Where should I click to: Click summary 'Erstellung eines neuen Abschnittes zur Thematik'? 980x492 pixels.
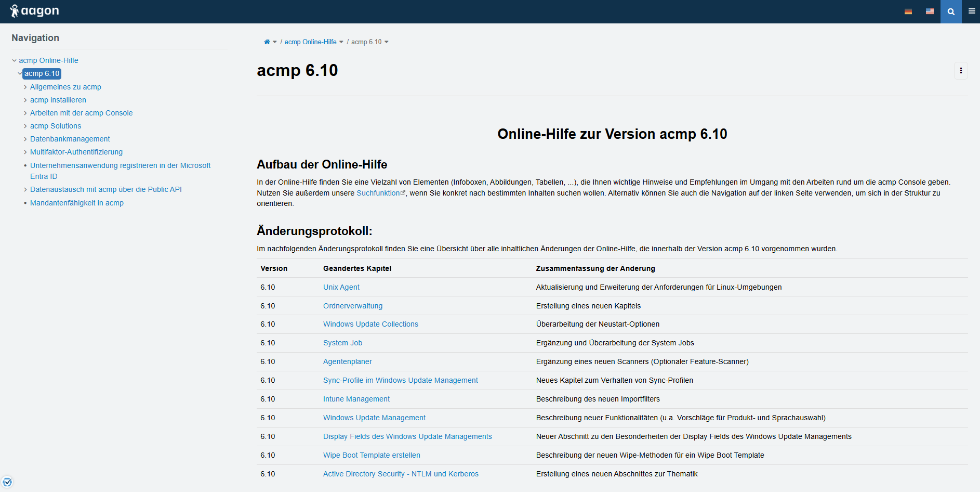617,474
